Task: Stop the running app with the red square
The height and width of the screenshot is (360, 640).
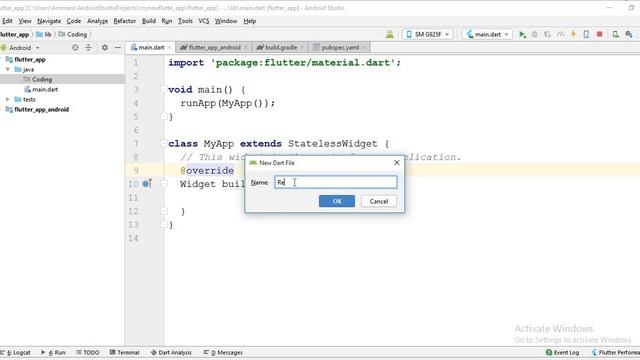Action: click(x=600, y=35)
